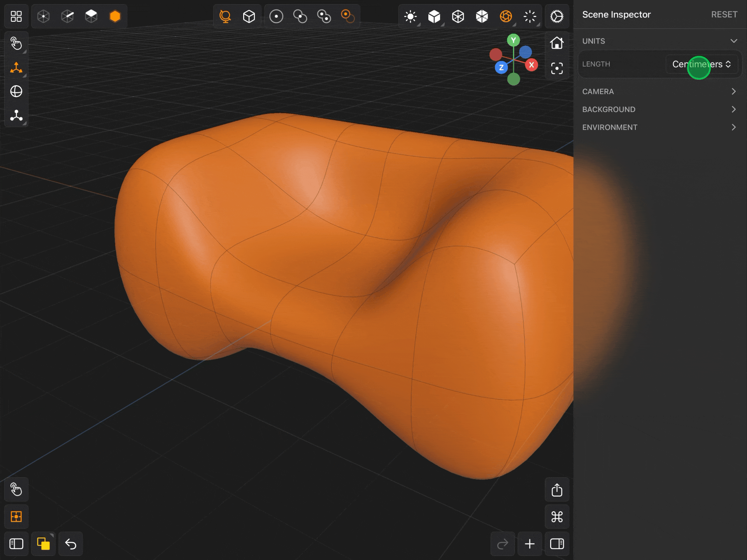This screenshot has width=747, height=560.
Task: Select the sphere orientation tool icon
Action: click(x=16, y=91)
